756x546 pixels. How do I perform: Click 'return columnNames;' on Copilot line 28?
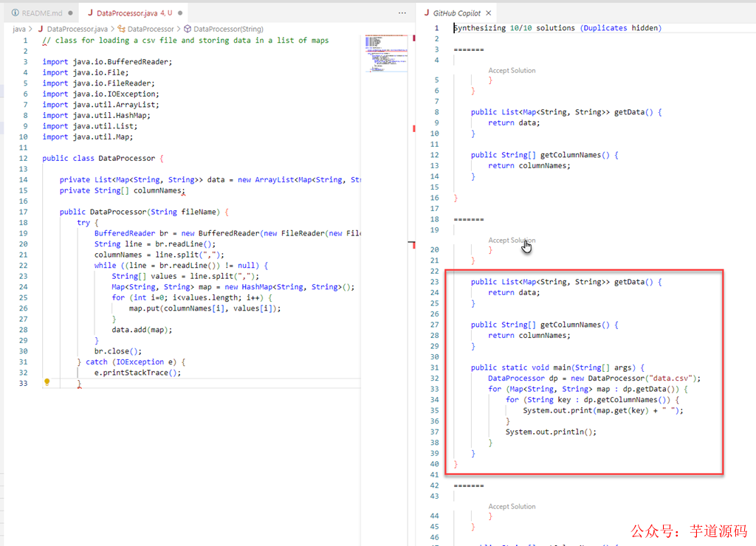[x=529, y=336]
